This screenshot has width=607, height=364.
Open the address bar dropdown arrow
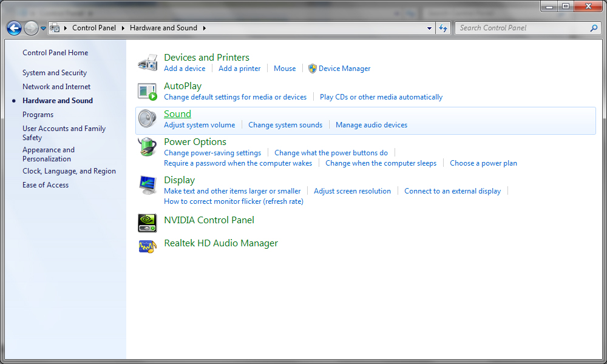429,28
